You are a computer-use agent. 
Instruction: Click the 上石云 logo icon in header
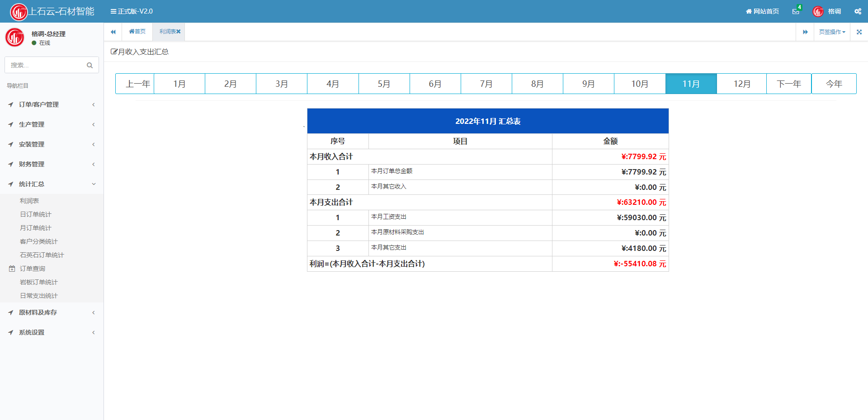click(x=19, y=12)
